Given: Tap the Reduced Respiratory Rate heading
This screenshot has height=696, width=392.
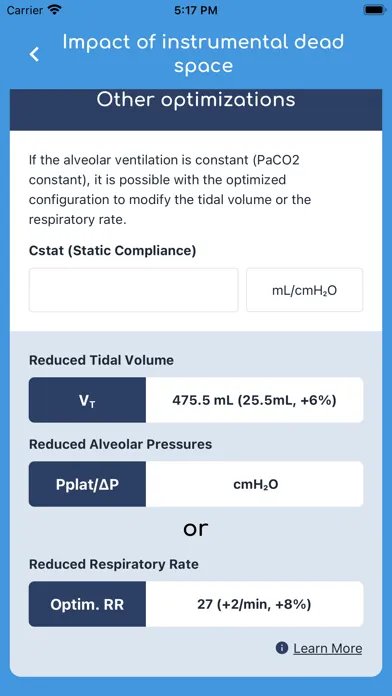Looking at the screenshot, I should (114, 564).
